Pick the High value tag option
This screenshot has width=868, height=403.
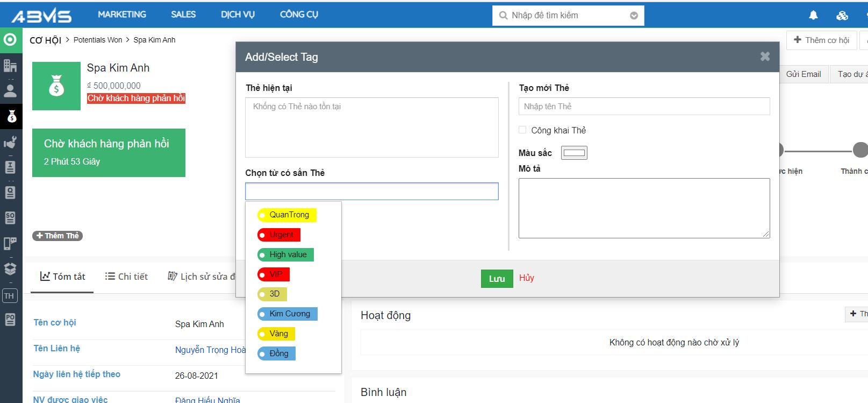point(285,254)
